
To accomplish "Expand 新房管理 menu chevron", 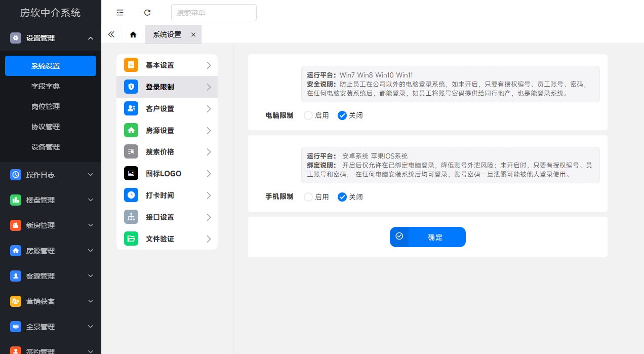I will [x=91, y=225].
